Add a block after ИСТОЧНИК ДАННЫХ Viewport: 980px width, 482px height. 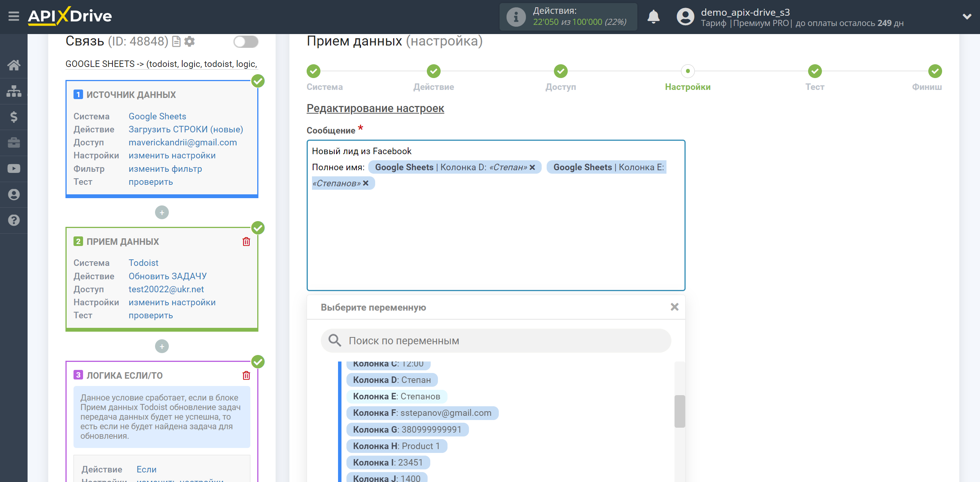[162, 213]
